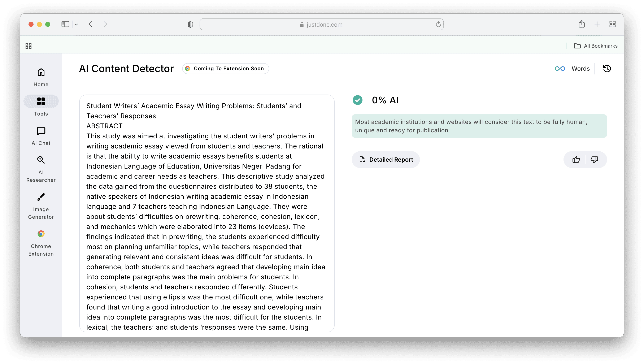Viewport: 644px width, 364px height.
Task: Show tab overview grid
Action: click(612, 24)
